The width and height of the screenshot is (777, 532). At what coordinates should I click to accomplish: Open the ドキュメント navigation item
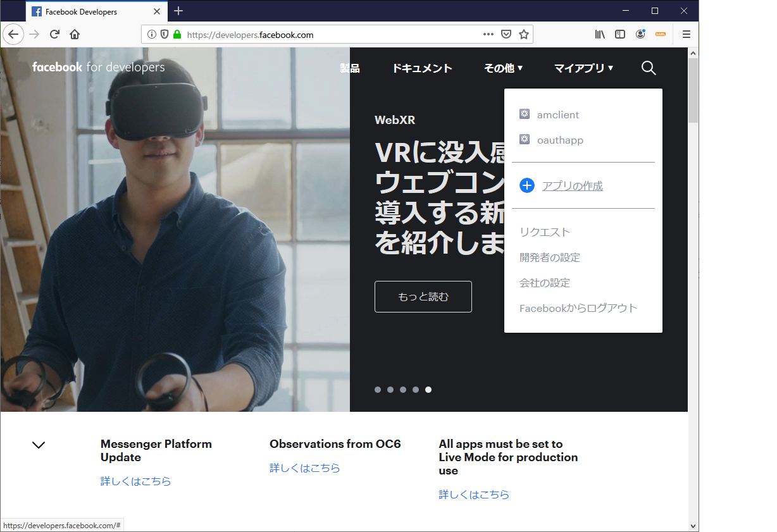click(422, 68)
